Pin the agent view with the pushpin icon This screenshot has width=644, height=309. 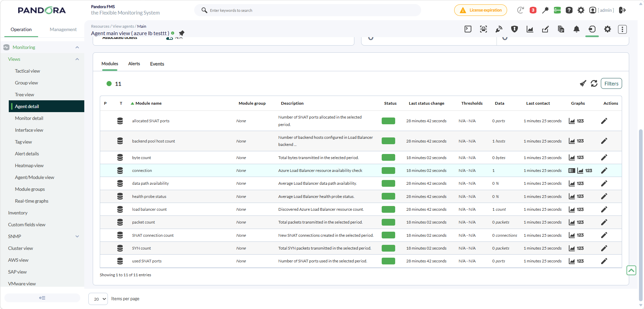[182, 33]
